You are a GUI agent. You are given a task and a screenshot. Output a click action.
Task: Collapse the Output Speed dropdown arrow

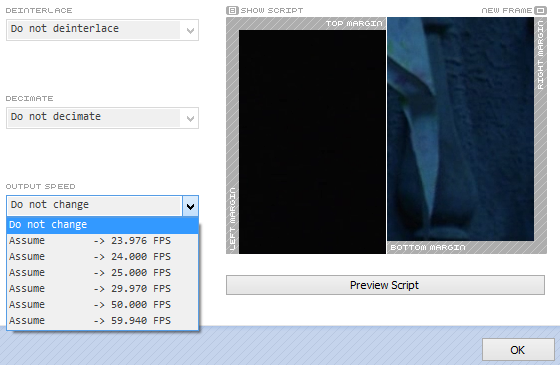(x=190, y=206)
